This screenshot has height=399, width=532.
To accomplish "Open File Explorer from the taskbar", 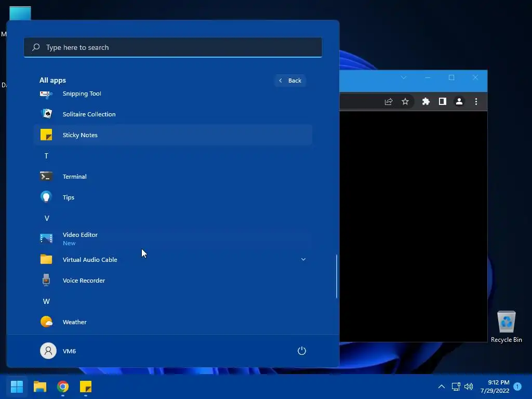I will (x=39, y=387).
